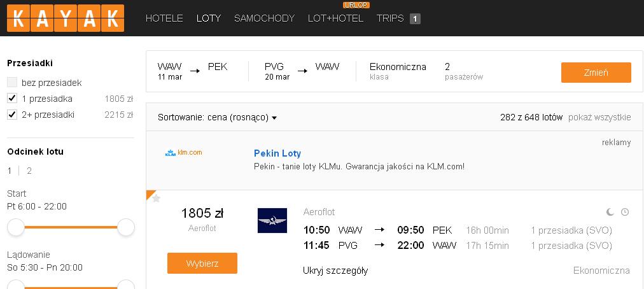The width and height of the screenshot is (644, 289).
Task: Uncheck the '1 przesiadka' checkbox
Action: pos(12,98)
